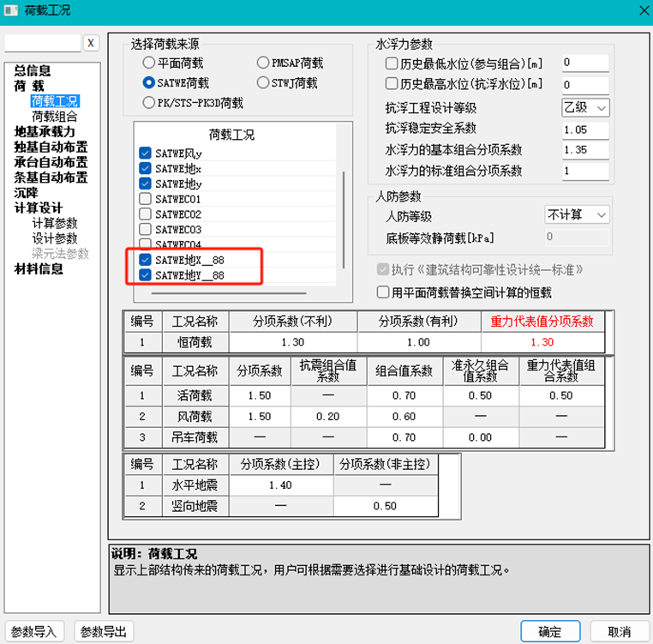
Task: Click the 参数导出 button
Action: (x=104, y=631)
